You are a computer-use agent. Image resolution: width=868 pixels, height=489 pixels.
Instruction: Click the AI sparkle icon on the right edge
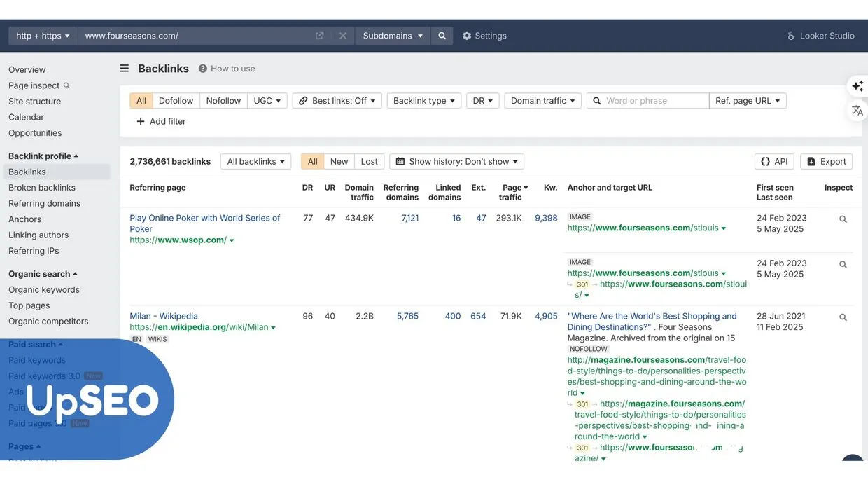[857, 86]
